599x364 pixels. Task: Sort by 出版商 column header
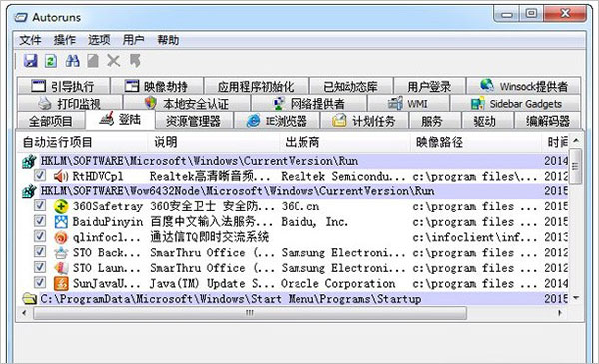345,142
